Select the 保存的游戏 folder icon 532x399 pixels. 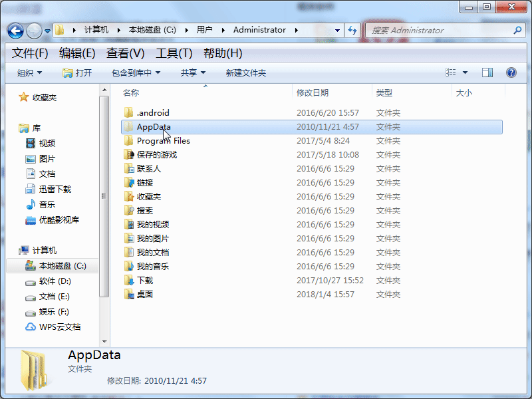128,154
